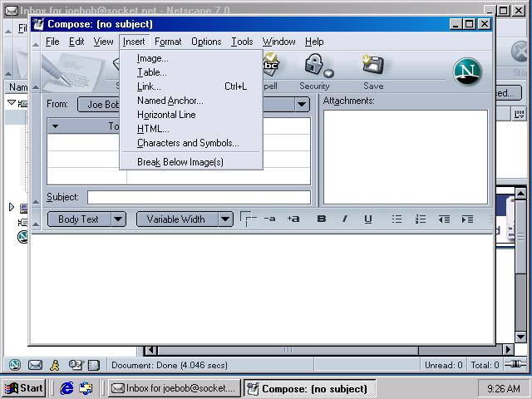Open the Spell check toolbar icon
Screen dimensions: 532x399
(x=270, y=65)
